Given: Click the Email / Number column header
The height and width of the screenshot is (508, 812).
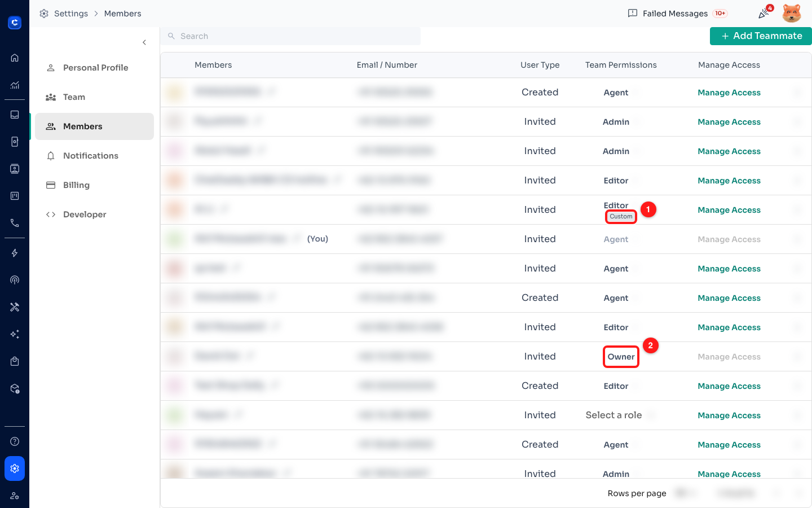Looking at the screenshot, I should [x=387, y=65].
